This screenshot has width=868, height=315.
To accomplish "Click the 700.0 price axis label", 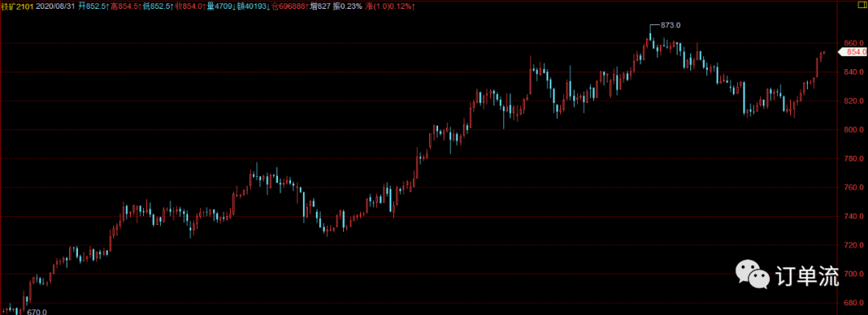I will [x=854, y=274].
